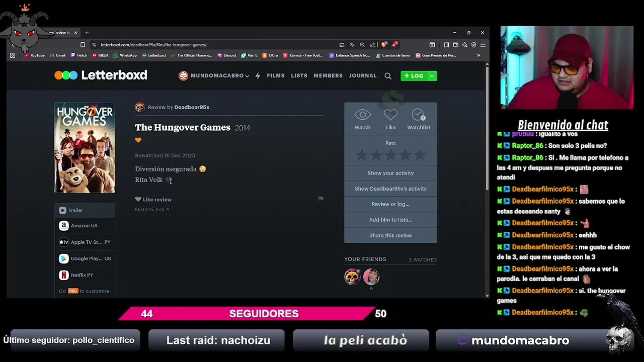The height and width of the screenshot is (362, 644).
Task: Toggle browser sidebar panel icon
Action: [446, 45]
